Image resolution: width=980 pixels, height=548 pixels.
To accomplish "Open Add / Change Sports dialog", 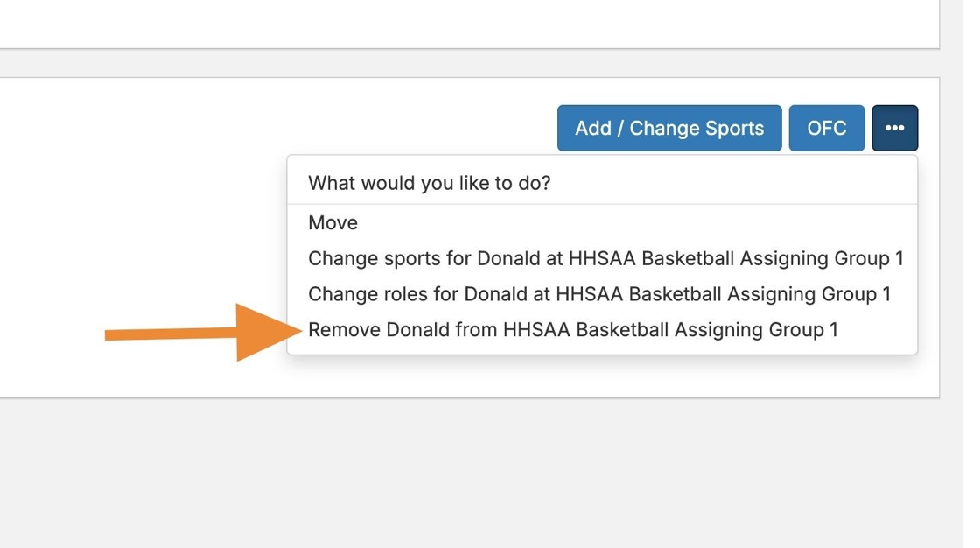I will (x=668, y=128).
